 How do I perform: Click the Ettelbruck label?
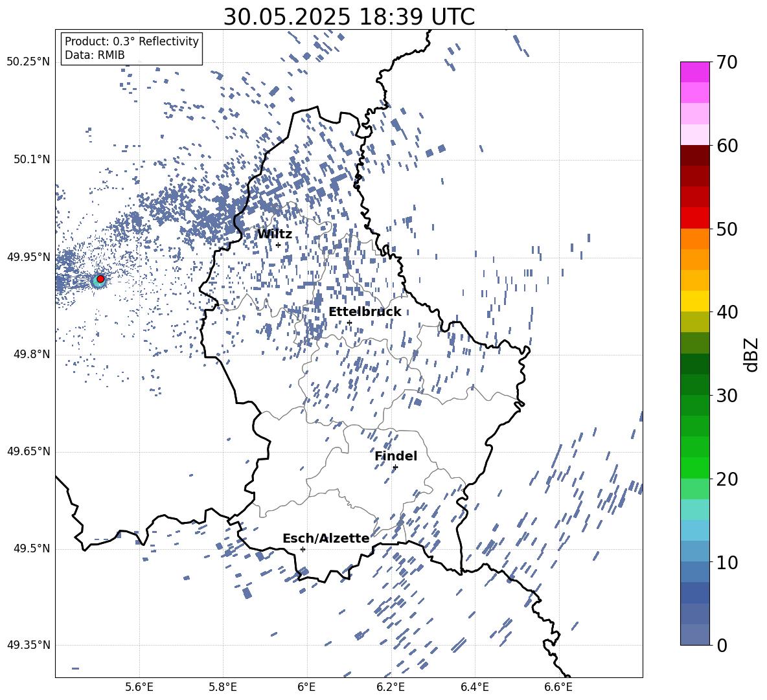pyautogui.click(x=365, y=312)
